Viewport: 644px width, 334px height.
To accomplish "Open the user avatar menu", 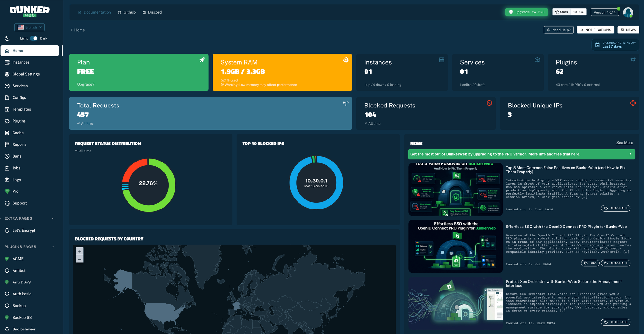I will [628, 12].
